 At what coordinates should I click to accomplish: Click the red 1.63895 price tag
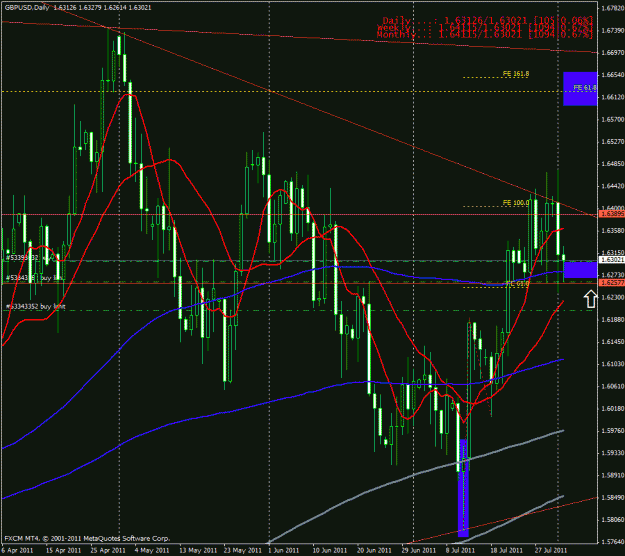612,214
